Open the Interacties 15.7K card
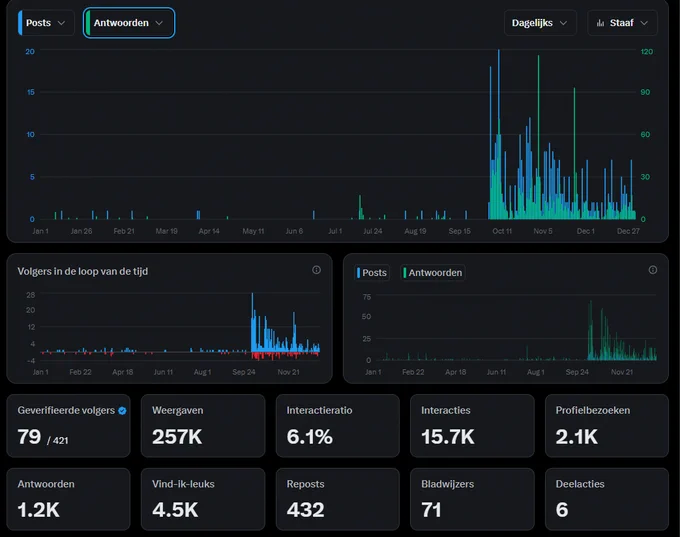Viewport: 680px width, 537px height. [x=472, y=426]
